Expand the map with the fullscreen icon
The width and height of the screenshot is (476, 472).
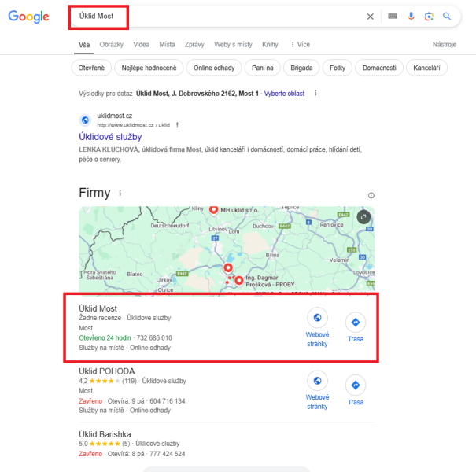pos(363,217)
